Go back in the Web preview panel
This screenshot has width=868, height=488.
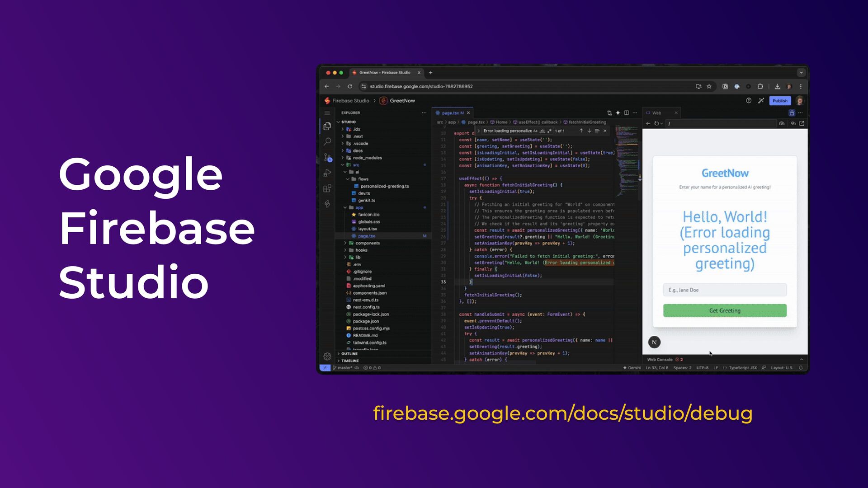pyautogui.click(x=648, y=123)
